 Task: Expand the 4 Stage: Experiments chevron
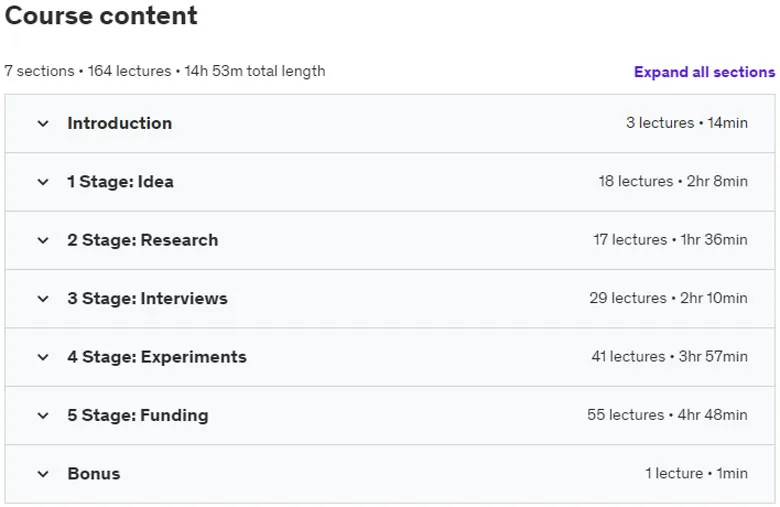[x=43, y=357]
